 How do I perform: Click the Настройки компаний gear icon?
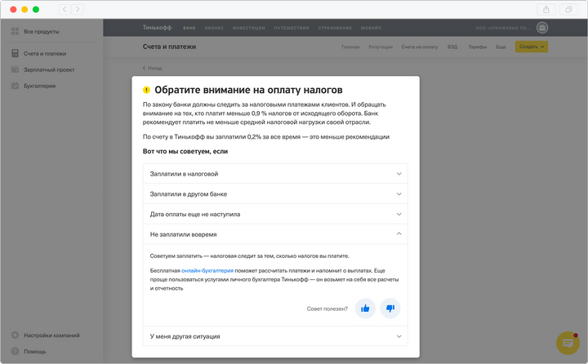pyautogui.click(x=16, y=335)
